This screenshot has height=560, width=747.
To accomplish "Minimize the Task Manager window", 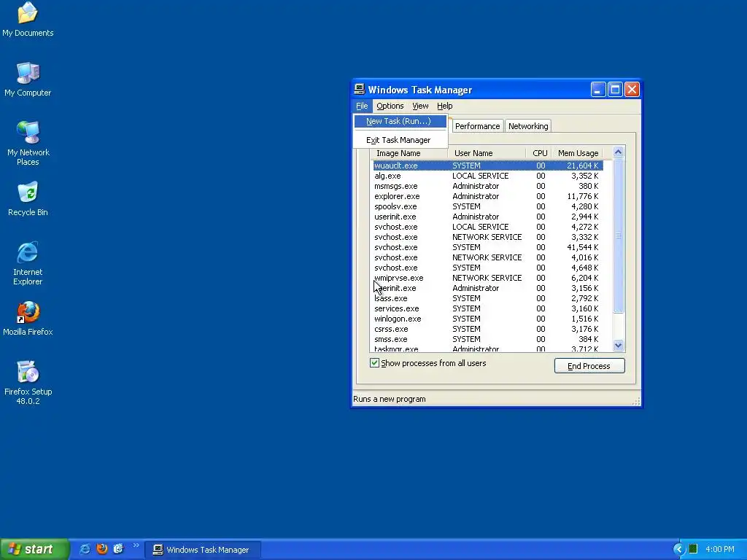I will pyautogui.click(x=598, y=89).
